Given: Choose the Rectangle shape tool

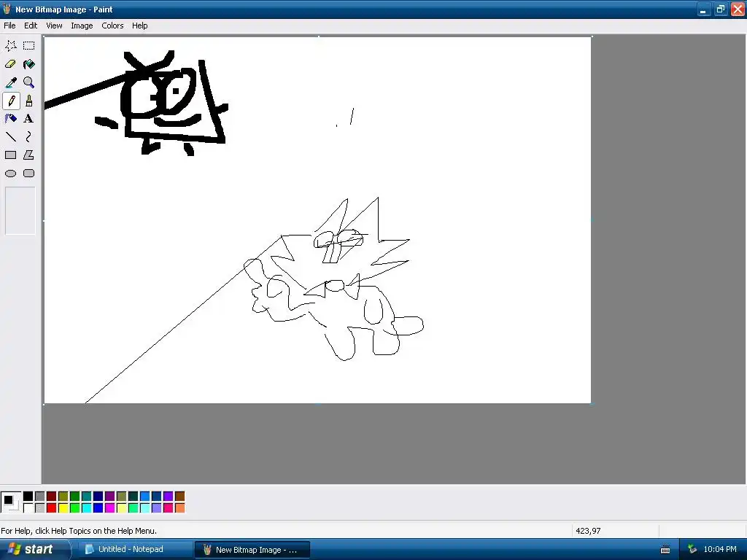Looking at the screenshot, I should click(10, 155).
